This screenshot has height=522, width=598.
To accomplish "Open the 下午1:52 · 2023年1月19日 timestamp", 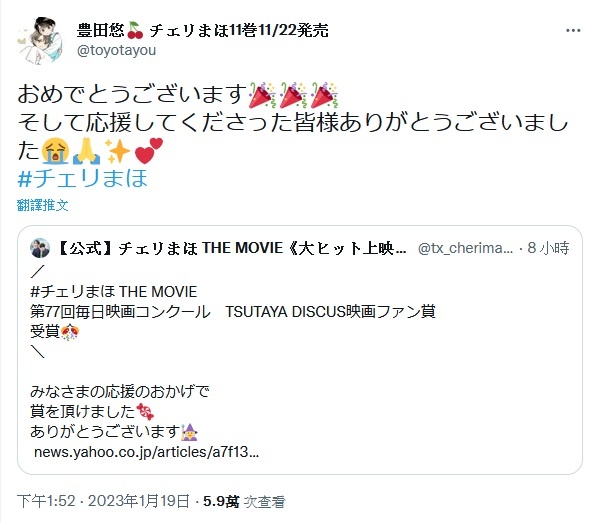I will point(103,501).
